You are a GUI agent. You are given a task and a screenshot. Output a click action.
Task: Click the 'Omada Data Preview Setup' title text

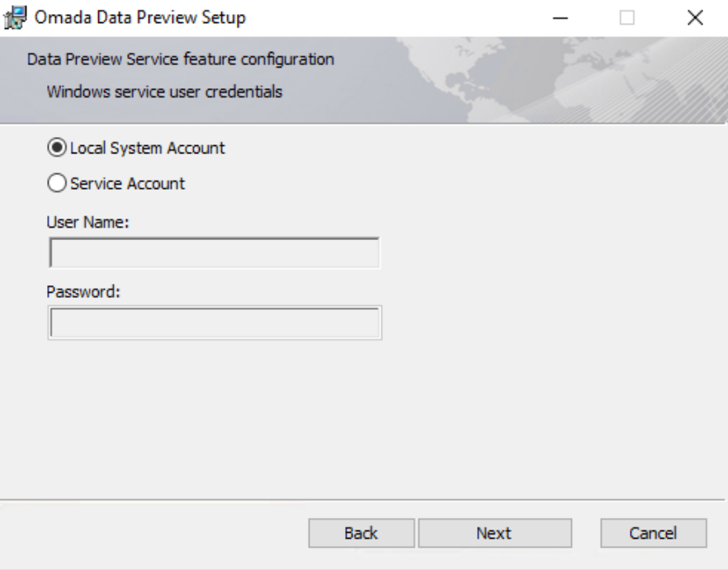pos(139,17)
